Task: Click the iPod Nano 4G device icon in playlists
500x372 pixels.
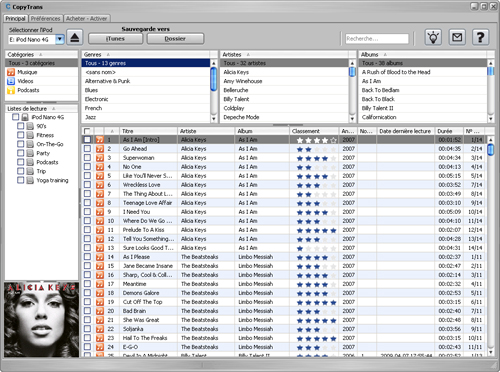Action: coord(25,117)
